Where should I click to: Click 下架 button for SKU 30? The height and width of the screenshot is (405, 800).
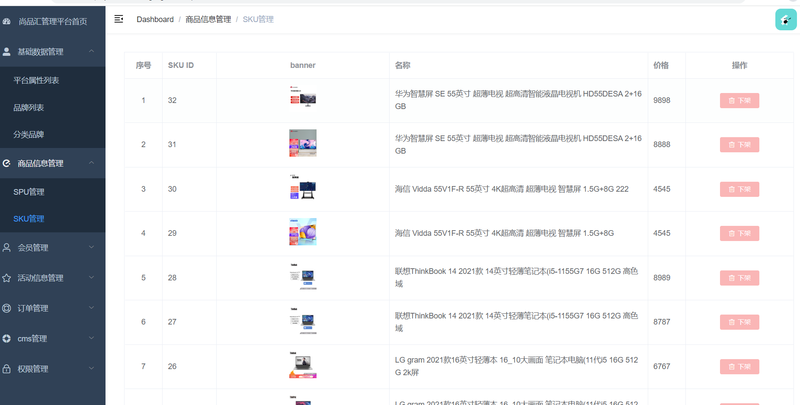[x=739, y=189]
